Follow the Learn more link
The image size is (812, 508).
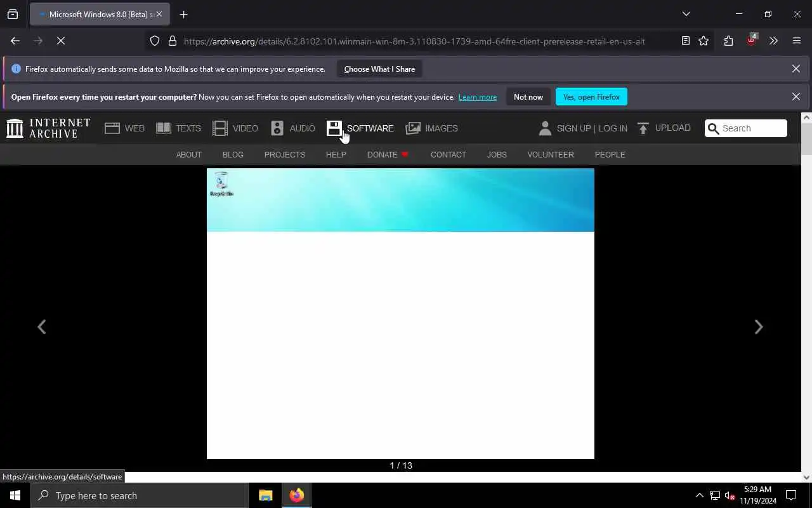pyautogui.click(x=478, y=97)
